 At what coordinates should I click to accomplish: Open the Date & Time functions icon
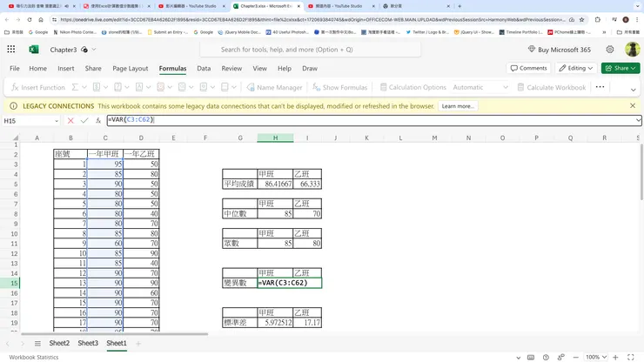click(161, 87)
